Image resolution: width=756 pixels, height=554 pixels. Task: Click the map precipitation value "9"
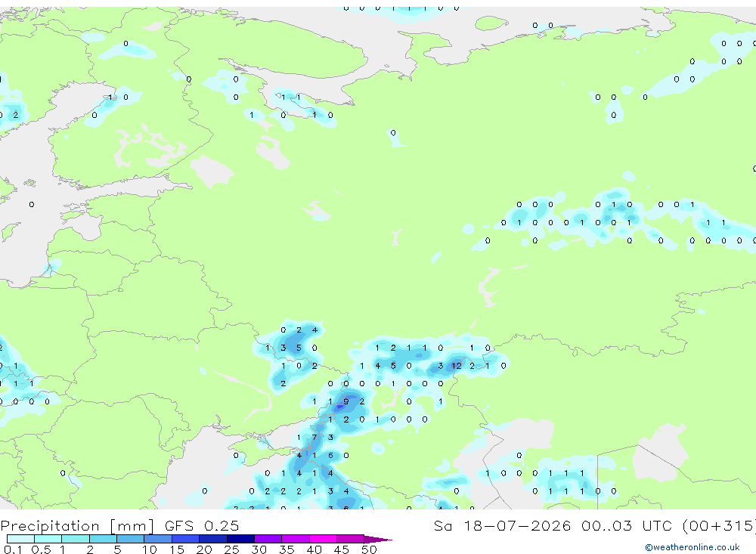pyautogui.click(x=346, y=401)
